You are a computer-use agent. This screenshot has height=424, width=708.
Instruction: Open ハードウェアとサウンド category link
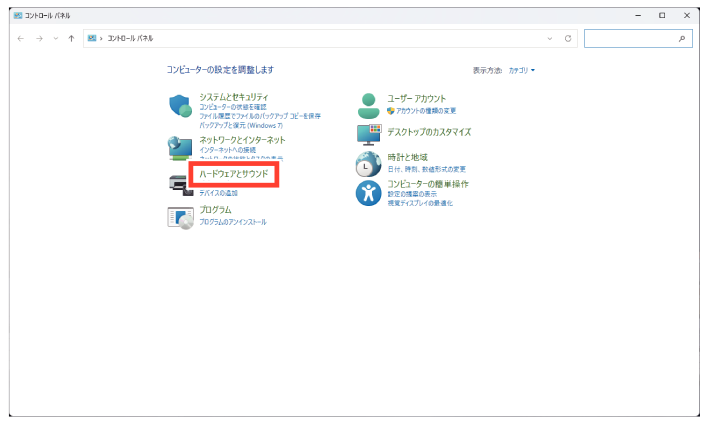[234, 174]
